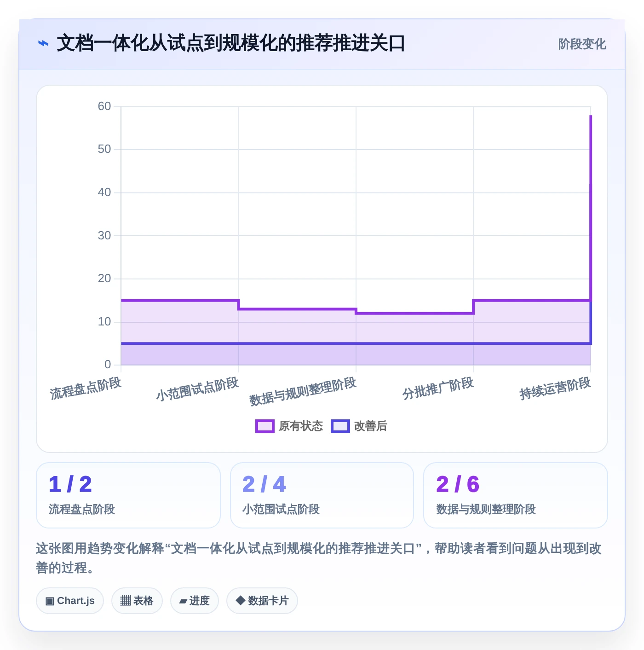
Task: Click the grid icon in 表格 chip
Action: pos(126,601)
